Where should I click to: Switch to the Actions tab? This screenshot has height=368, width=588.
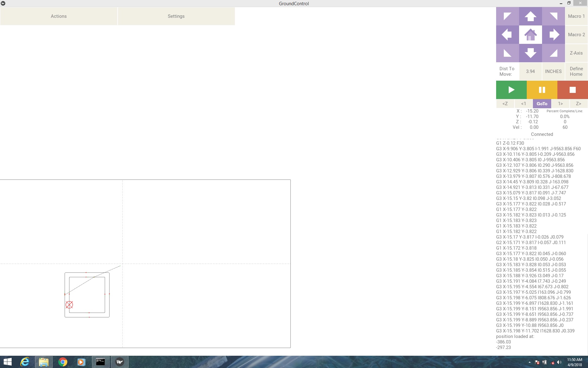(x=58, y=16)
